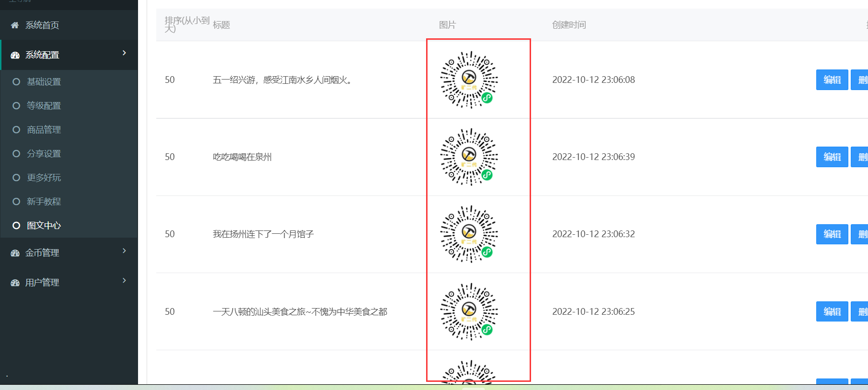This screenshot has width=868, height=390.
Task: Click the dashboard icon beside 系统配置
Action: click(x=15, y=55)
